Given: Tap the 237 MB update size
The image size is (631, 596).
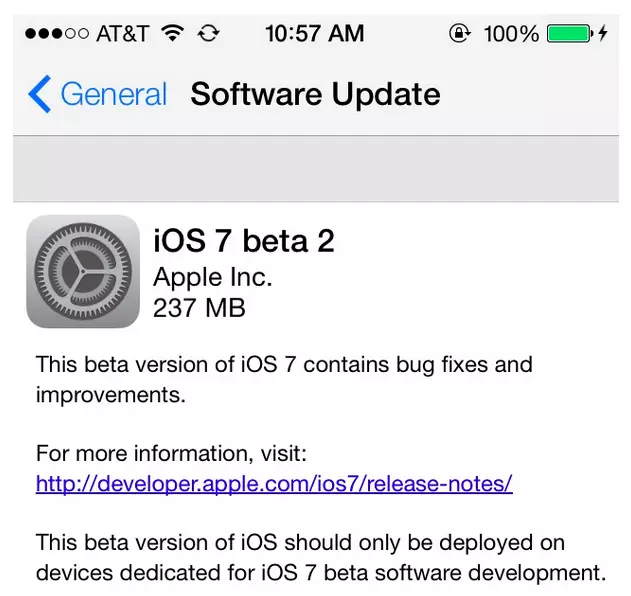Looking at the screenshot, I should 199,308.
